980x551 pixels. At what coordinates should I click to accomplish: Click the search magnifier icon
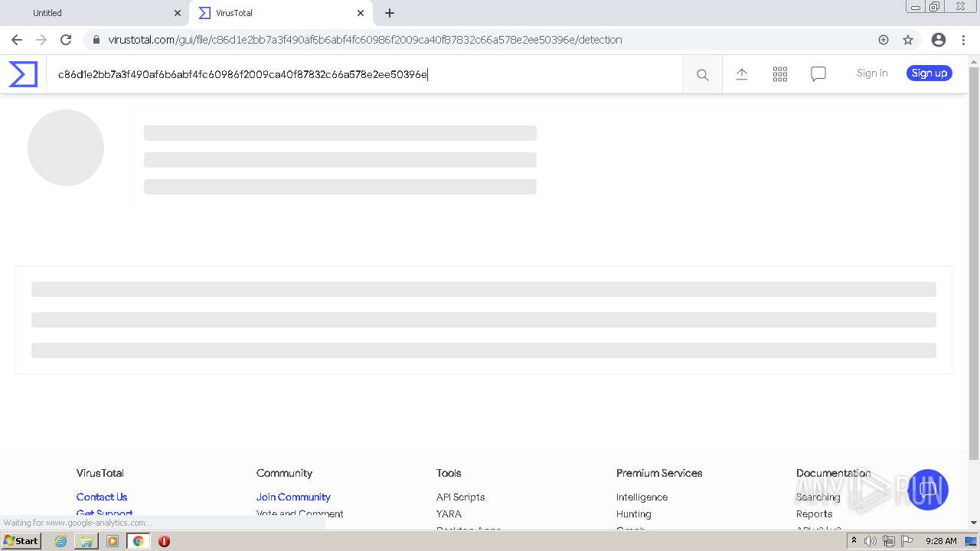(702, 74)
